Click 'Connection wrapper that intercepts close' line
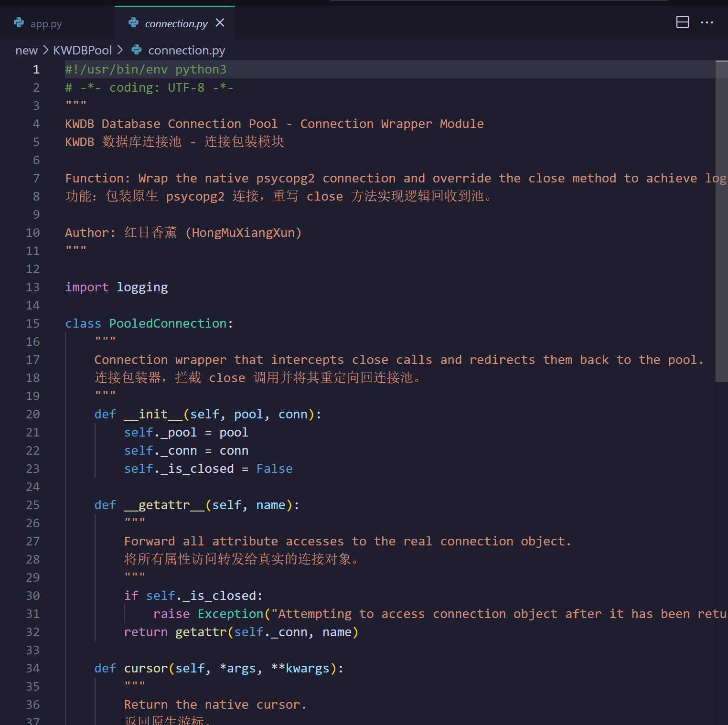728x725 pixels. click(399, 360)
